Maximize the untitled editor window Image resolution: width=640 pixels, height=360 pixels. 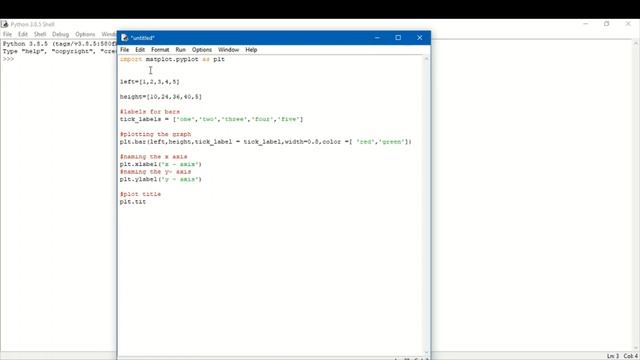pos(398,38)
